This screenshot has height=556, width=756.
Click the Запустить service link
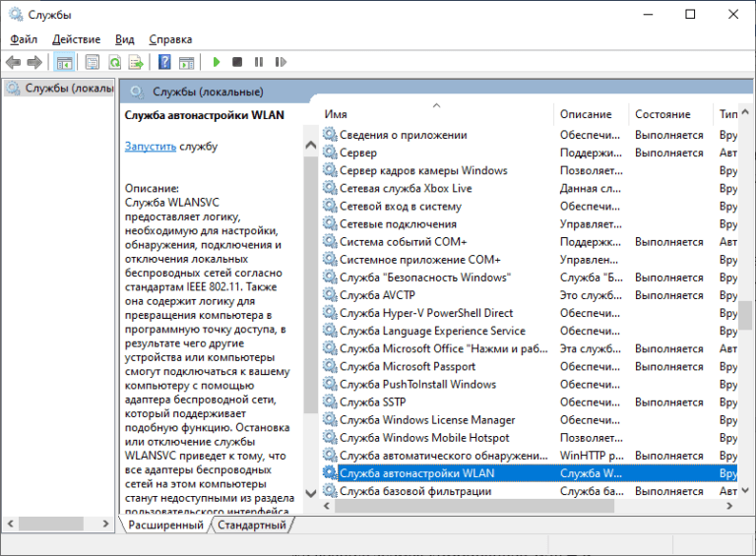coord(150,147)
